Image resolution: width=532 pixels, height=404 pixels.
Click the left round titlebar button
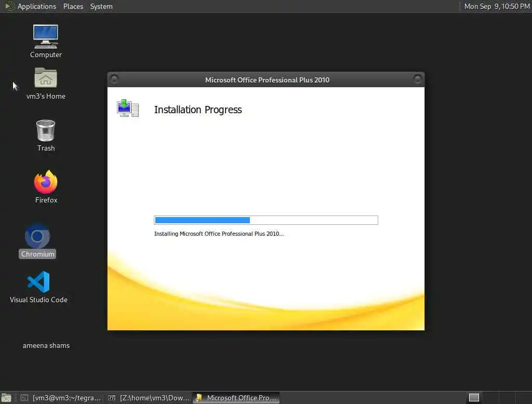[114, 79]
